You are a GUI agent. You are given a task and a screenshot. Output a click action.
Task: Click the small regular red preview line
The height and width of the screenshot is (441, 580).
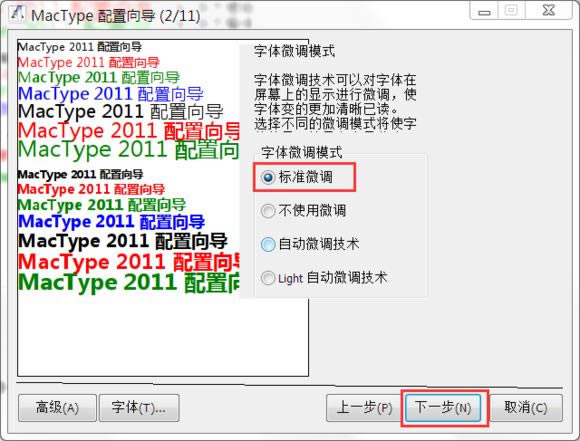88,62
